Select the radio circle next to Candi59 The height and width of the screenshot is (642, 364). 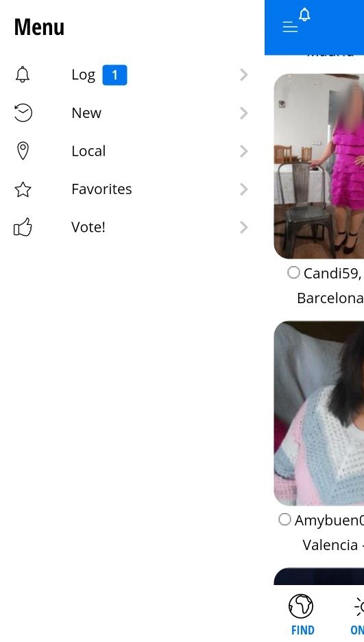pyautogui.click(x=293, y=272)
